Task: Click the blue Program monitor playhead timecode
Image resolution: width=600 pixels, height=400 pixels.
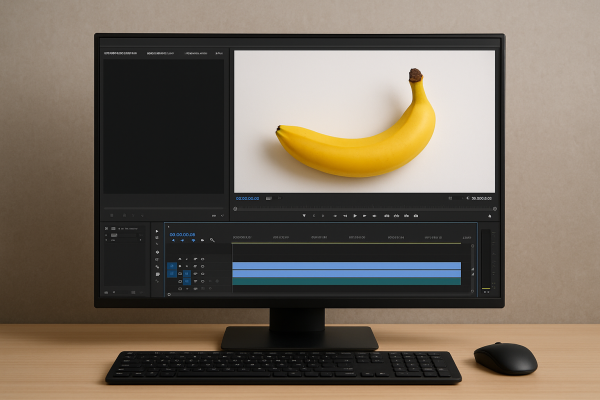Action: tap(247, 198)
